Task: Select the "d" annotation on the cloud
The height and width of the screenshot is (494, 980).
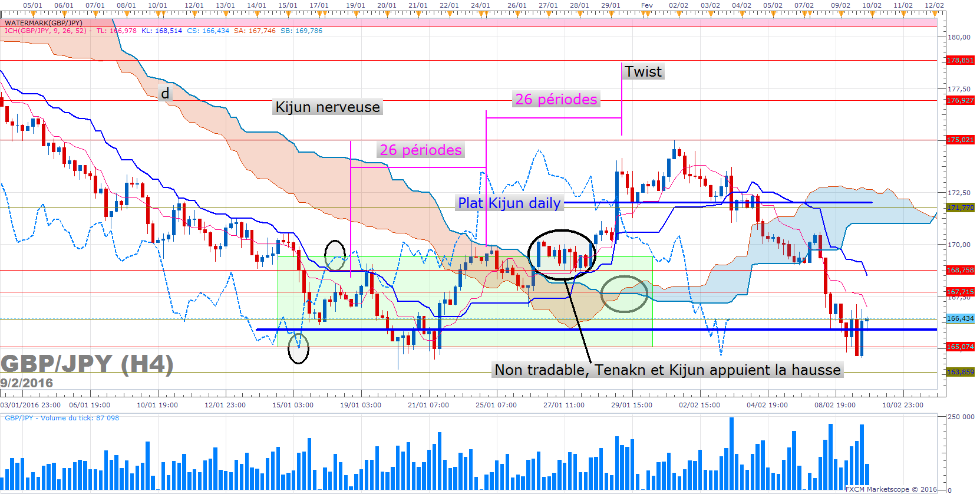Action: click(x=165, y=93)
